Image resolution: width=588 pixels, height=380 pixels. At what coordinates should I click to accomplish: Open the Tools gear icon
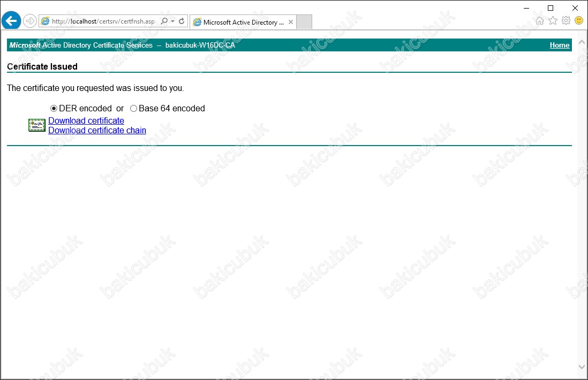(x=566, y=21)
